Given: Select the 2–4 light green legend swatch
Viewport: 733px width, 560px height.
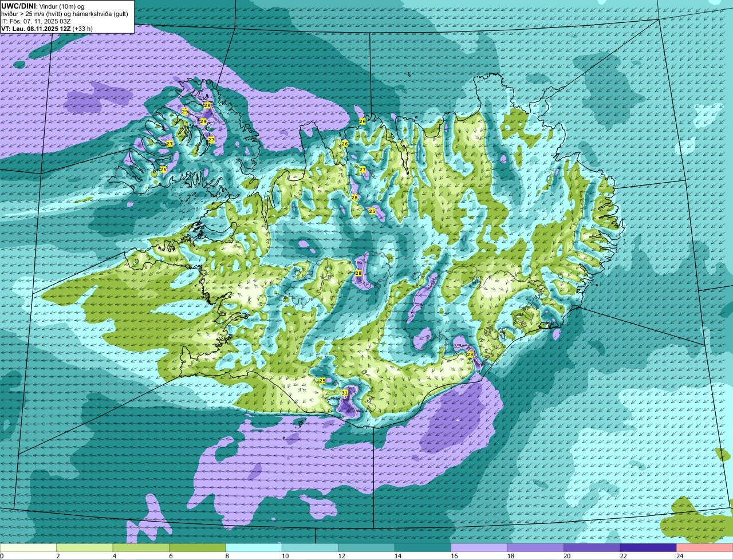Looking at the screenshot, I should pyautogui.click(x=85, y=548).
